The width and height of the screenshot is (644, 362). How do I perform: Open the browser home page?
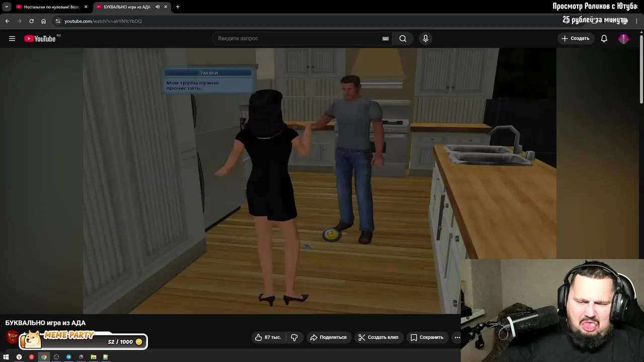[44, 21]
